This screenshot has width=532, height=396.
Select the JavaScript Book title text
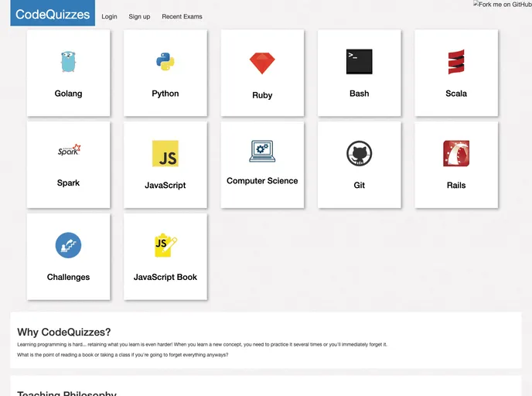click(165, 277)
